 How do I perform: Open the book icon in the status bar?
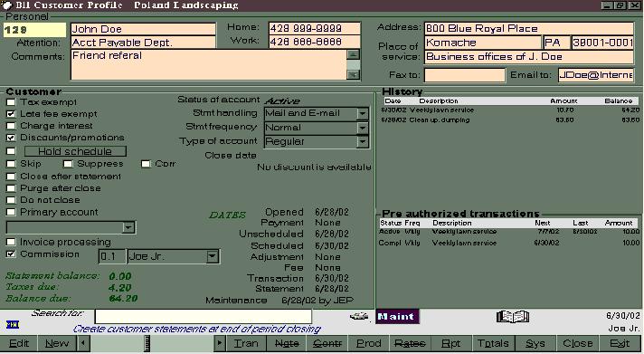pos(513,316)
